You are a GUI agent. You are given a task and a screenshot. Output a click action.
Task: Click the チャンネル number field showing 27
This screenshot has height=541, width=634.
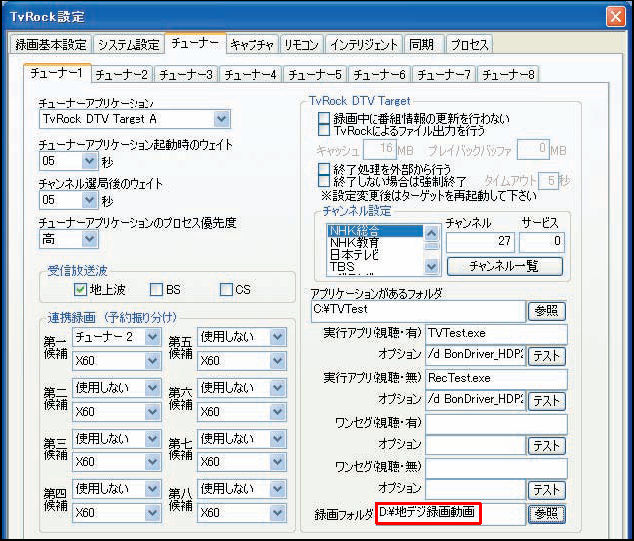pyautogui.click(x=481, y=241)
